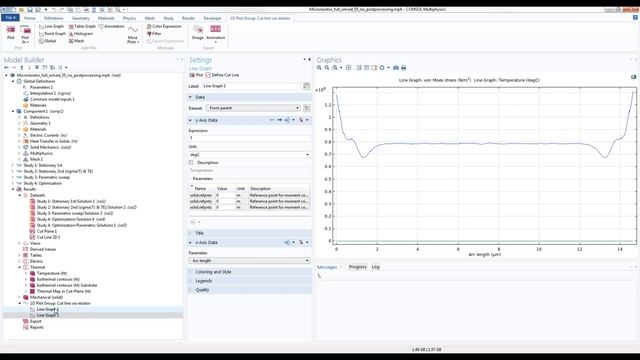Collapse the Data section
Screen dimensions: 640x360
190,97
